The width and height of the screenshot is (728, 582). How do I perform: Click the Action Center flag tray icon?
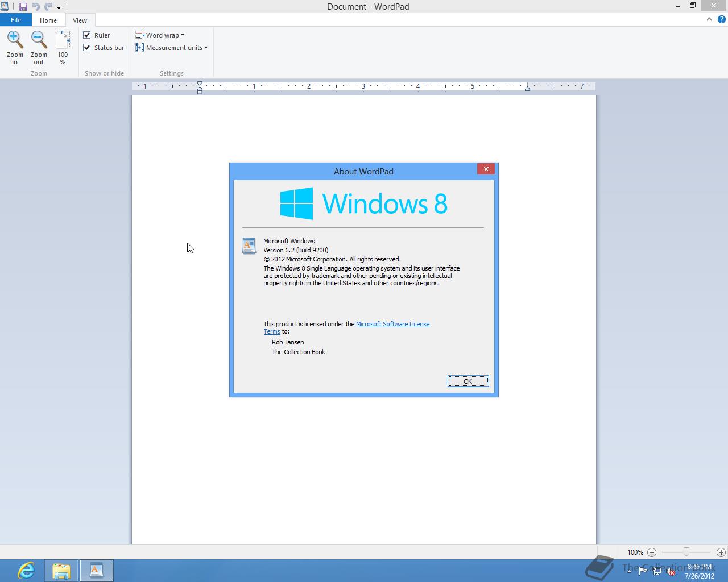643,572
